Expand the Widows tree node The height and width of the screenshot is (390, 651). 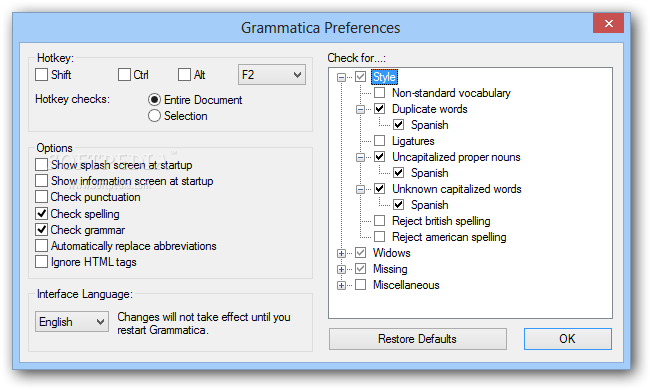tap(341, 253)
